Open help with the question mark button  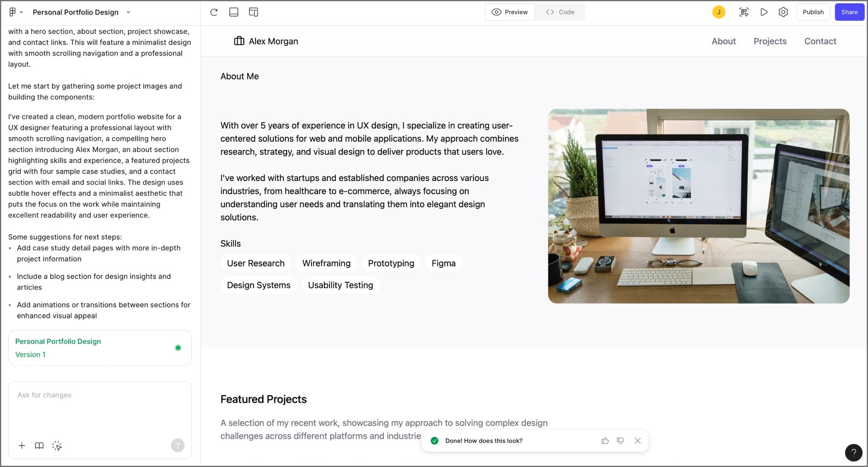853,452
